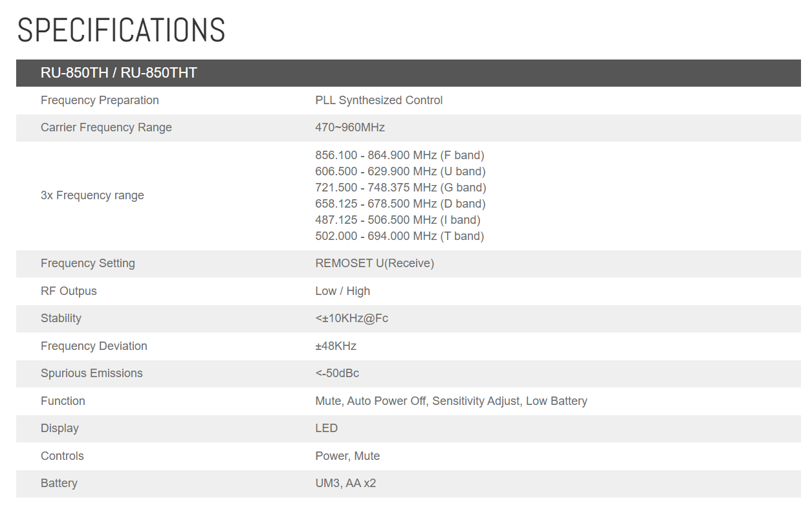Select the Spurious Emissions label
Viewport: 812px width, 511px height.
[91, 373]
